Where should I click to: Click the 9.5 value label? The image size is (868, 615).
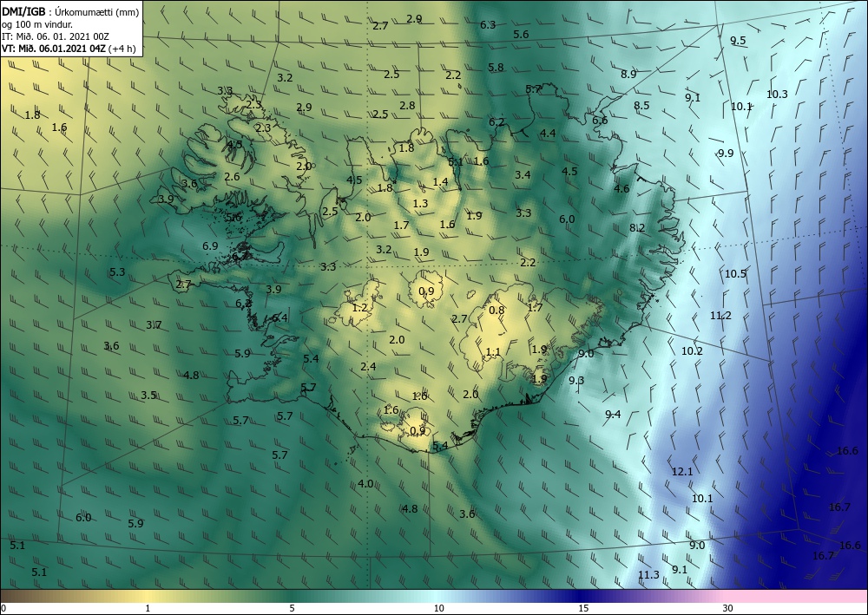tap(738, 41)
